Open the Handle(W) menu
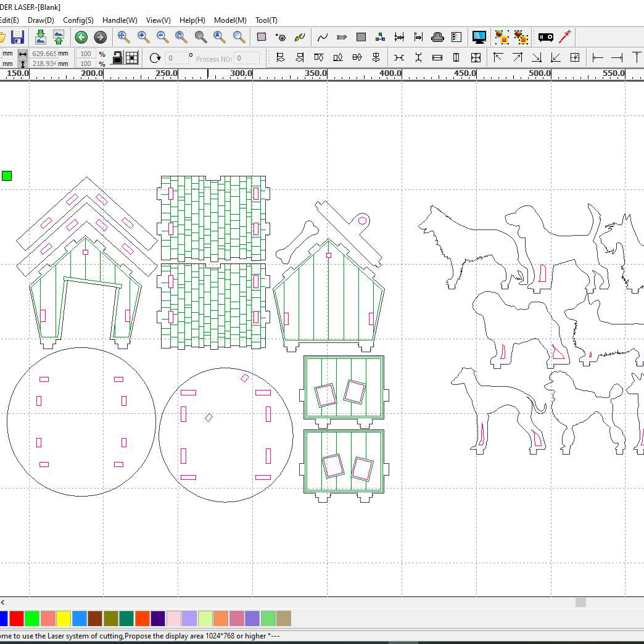Viewport: 644px width, 644px height. tap(120, 20)
